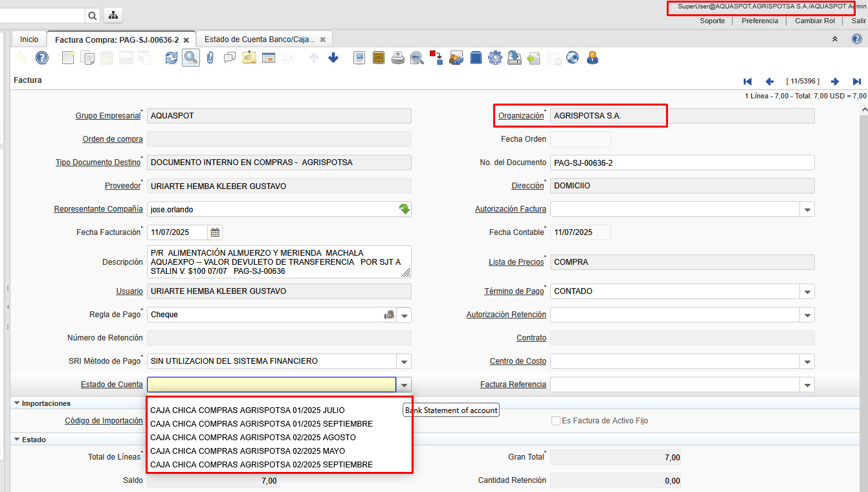Open the calendar picker for Fecha Facturación

tap(216, 232)
